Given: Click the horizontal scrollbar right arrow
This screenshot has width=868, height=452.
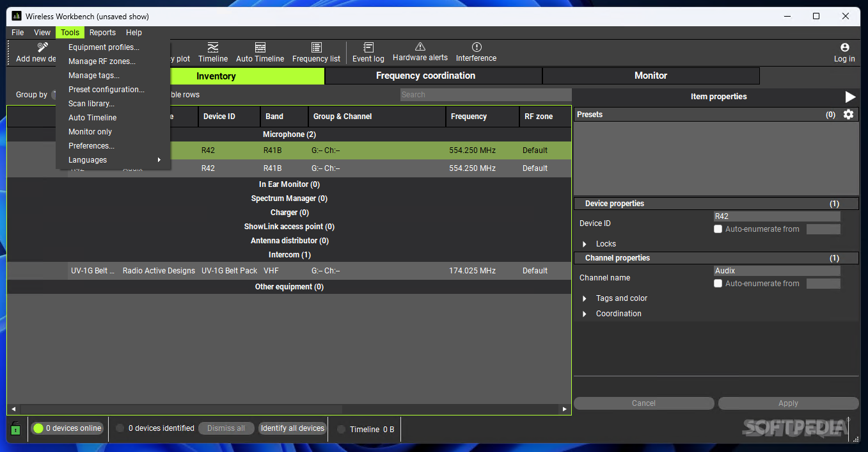Looking at the screenshot, I should (x=564, y=409).
